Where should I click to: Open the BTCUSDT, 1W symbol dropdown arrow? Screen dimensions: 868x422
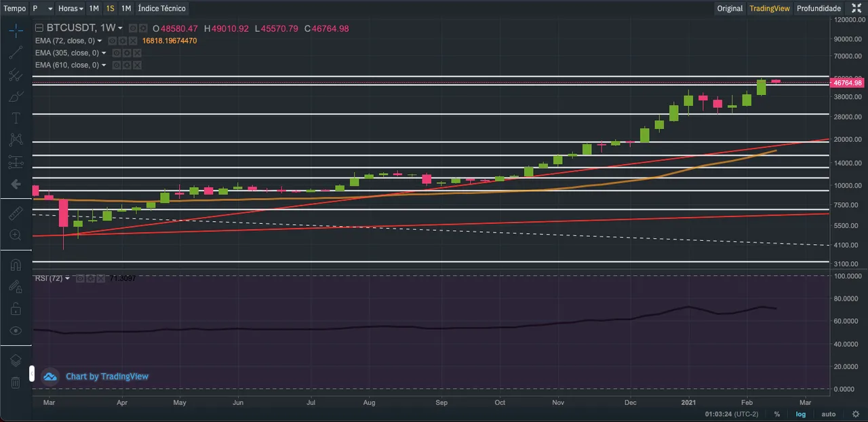point(120,28)
